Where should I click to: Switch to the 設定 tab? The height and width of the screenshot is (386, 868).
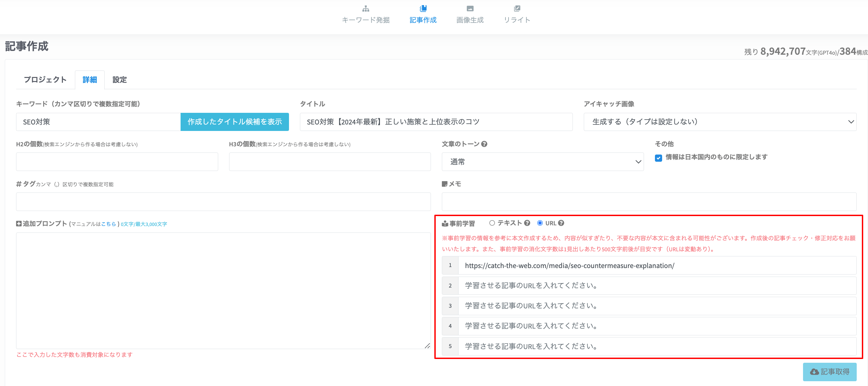pyautogui.click(x=119, y=80)
